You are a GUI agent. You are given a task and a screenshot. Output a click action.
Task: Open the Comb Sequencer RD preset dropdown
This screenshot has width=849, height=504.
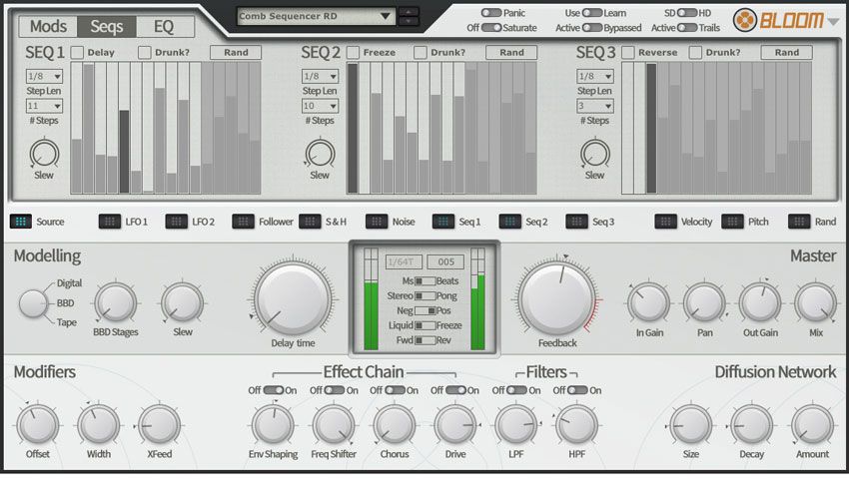(x=316, y=16)
